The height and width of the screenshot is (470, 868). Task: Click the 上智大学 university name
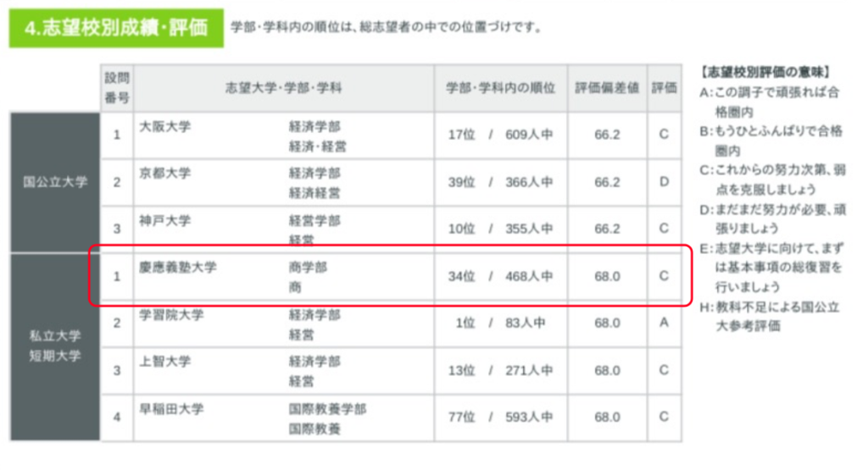tap(165, 362)
